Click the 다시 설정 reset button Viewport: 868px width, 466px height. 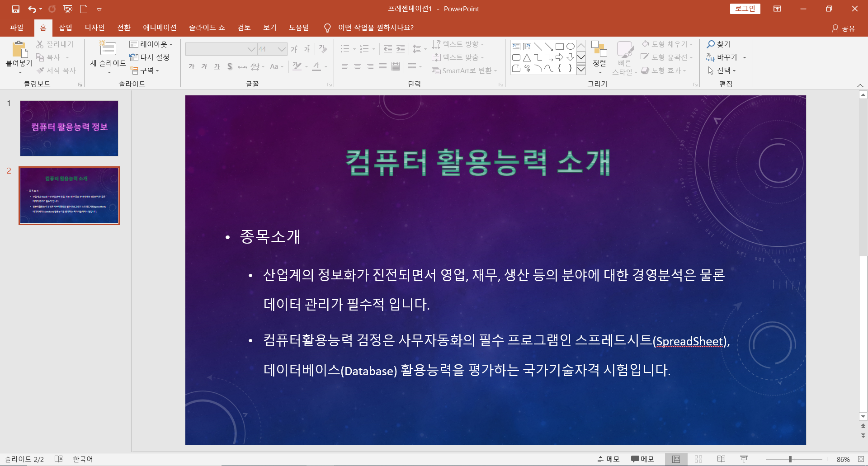150,57
